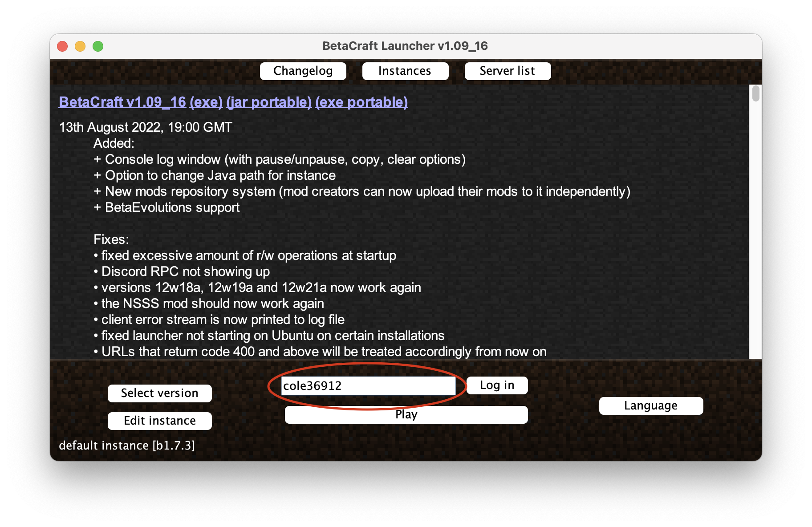The image size is (812, 527).
Task: Click the BetaCraft Launcher title bar text
Action: (405, 46)
